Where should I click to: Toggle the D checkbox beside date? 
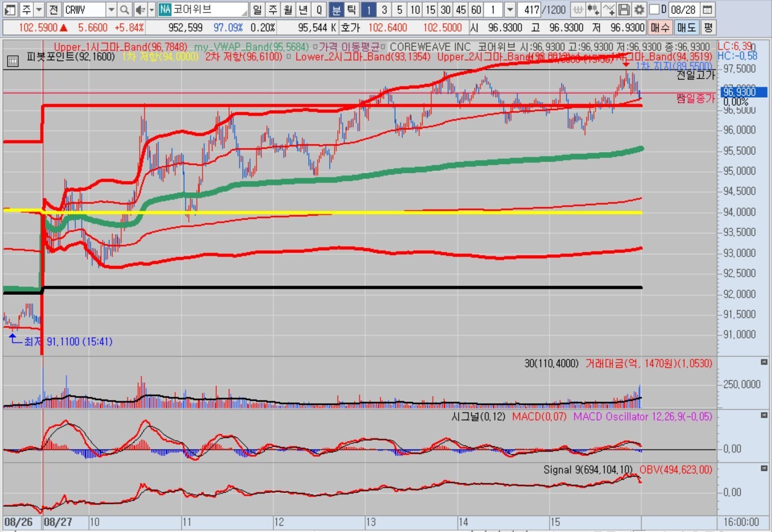(x=654, y=10)
